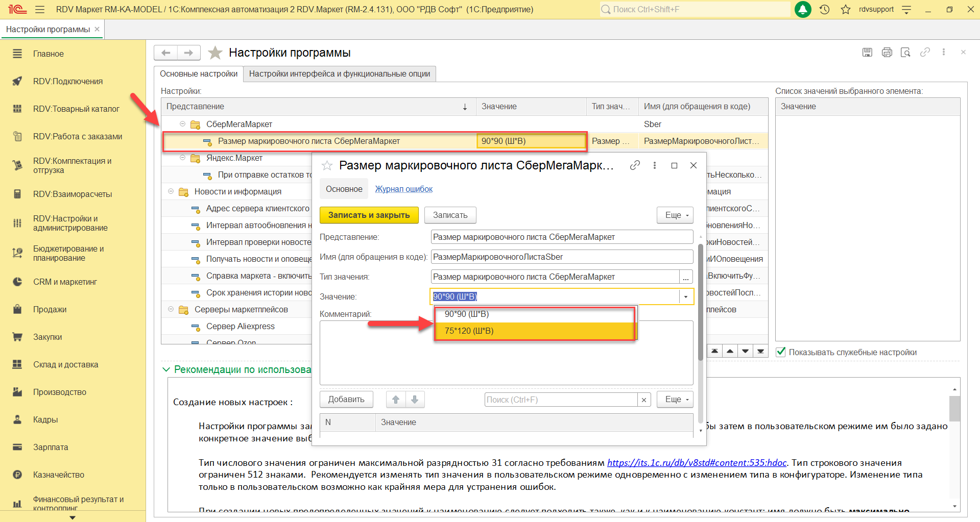Click the navigate back arrow button
This screenshot has height=522, width=980.
point(165,53)
